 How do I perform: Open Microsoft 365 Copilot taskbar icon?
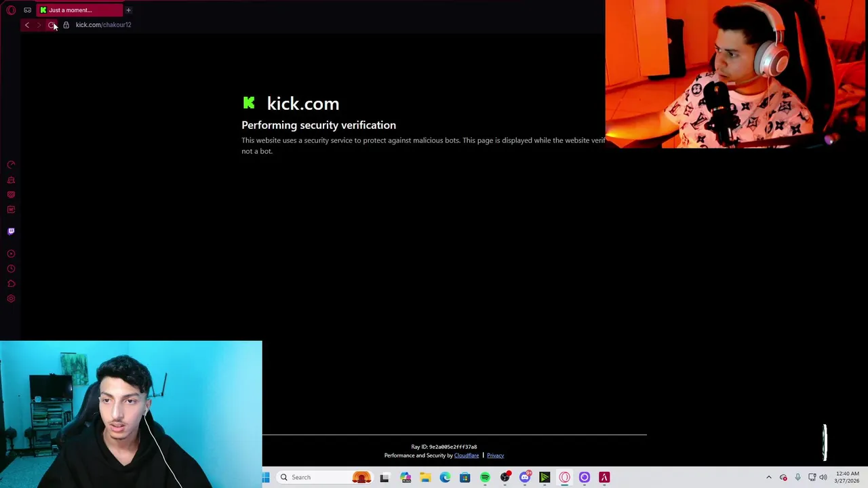click(406, 477)
